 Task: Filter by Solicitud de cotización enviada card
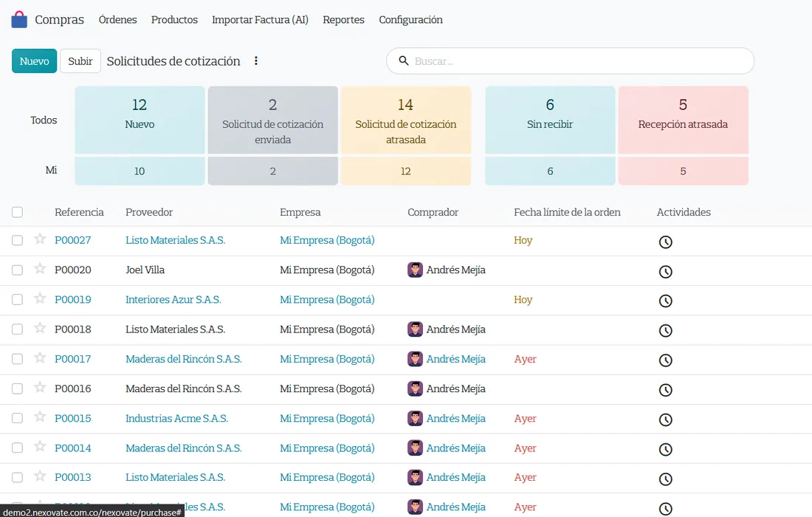pos(273,120)
